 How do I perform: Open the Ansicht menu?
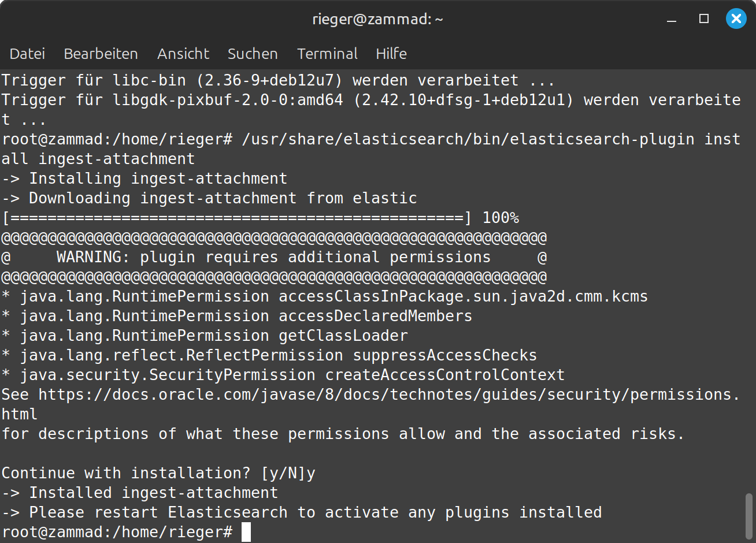coord(183,54)
